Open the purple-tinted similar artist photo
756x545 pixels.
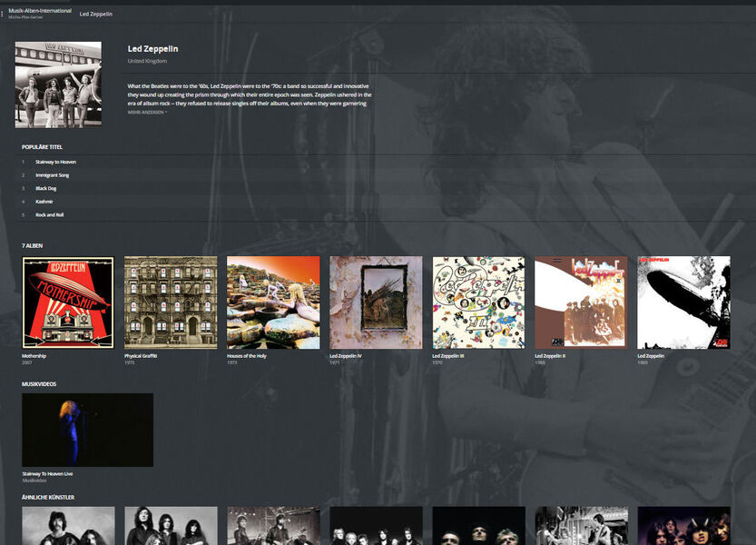pyautogui.click(x=683, y=526)
